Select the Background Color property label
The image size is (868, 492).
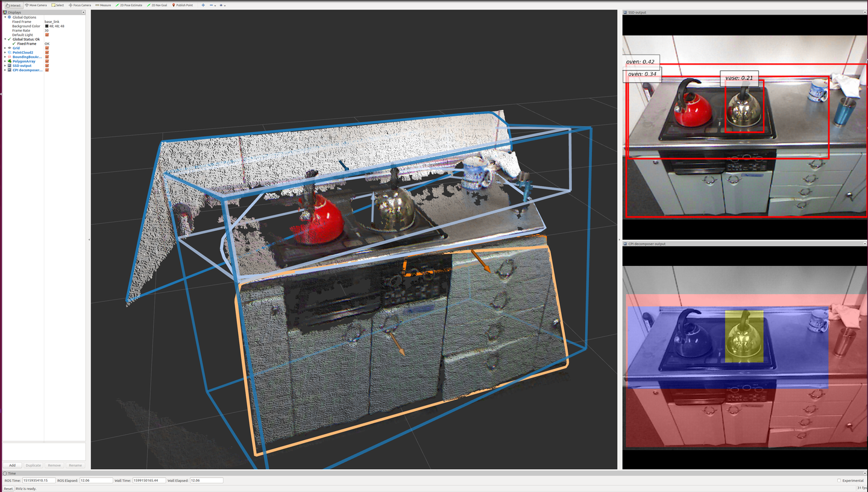point(26,26)
